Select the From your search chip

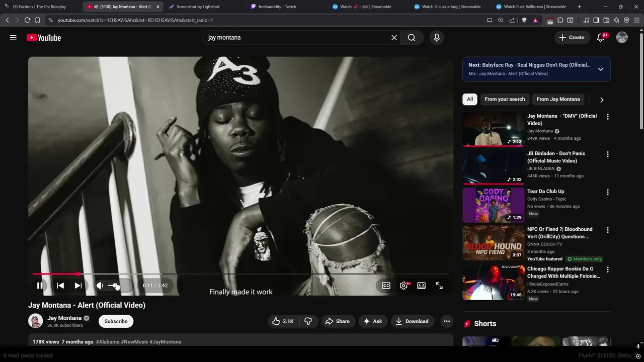click(x=505, y=99)
